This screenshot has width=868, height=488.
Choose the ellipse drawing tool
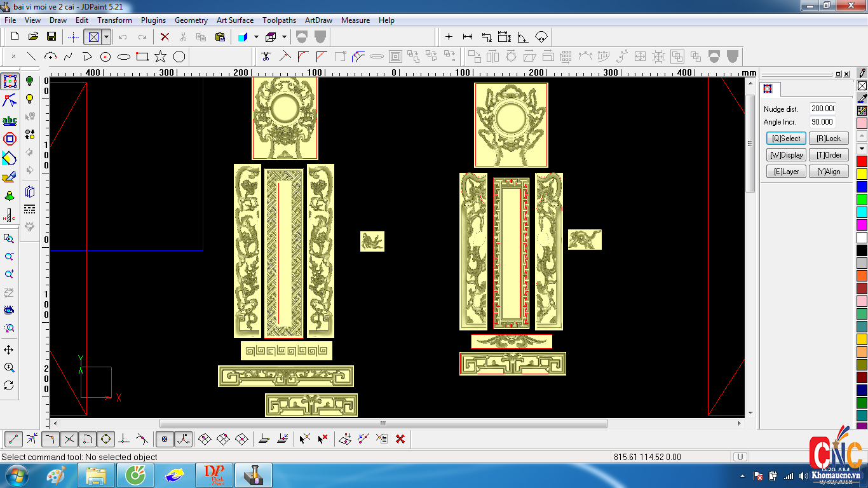pyautogui.click(x=124, y=57)
